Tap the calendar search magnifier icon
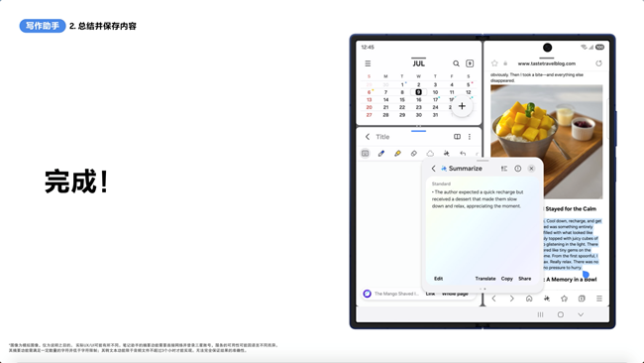Image resolution: width=644 pixels, height=363 pixels. pyautogui.click(x=456, y=63)
